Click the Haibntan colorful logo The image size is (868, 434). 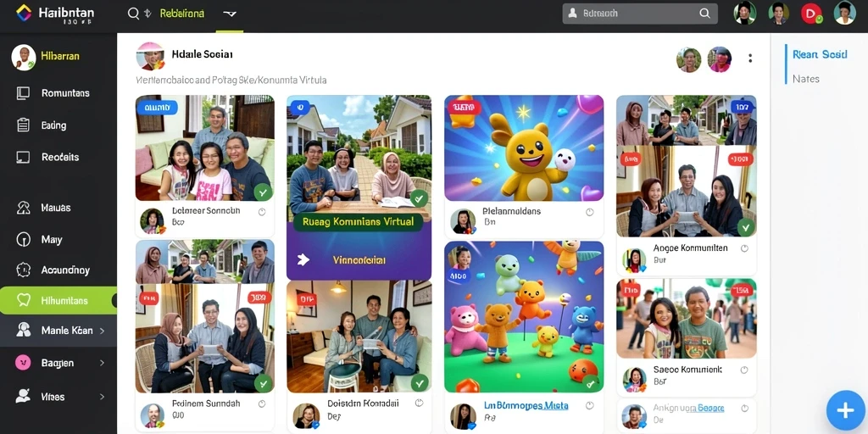[x=24, y=13]
